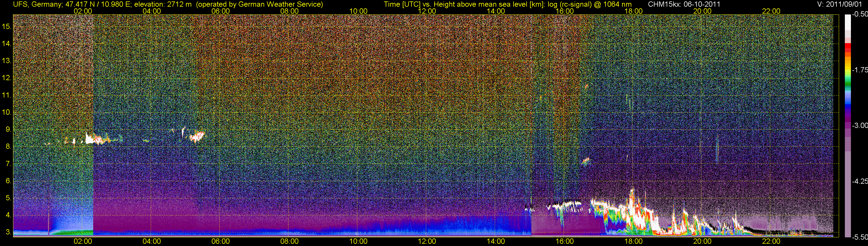Click the '14:00' label on the top time axis
Image resolution: width=868 pixels, height=246 pixels.
pyautogui.click(x=496, y=11)
